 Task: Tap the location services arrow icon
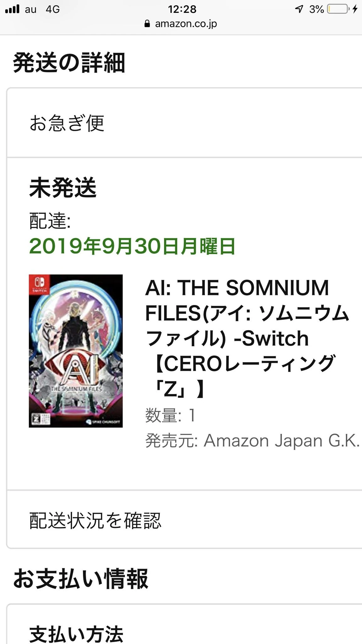299,9
